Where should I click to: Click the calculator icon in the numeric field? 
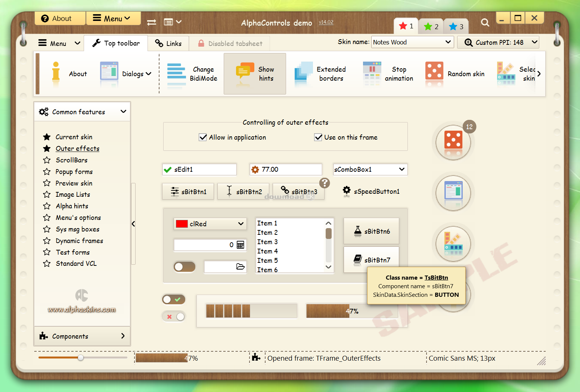(x=241, y=245)
